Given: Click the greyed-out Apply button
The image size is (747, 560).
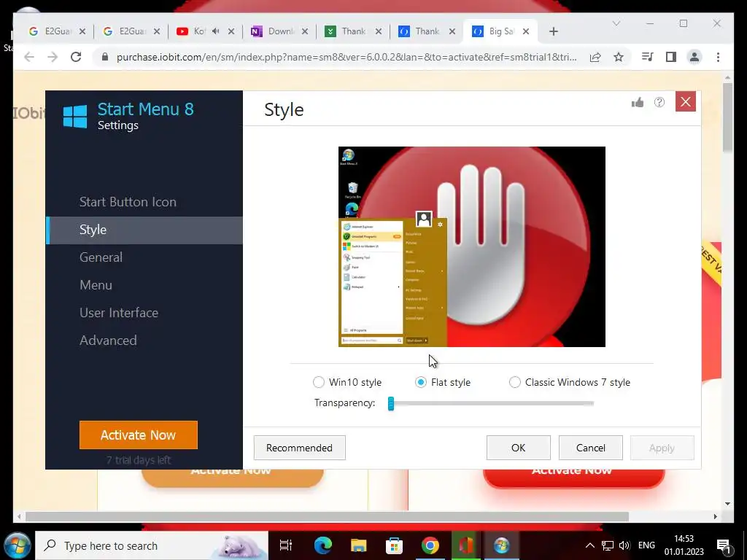Looking at the screenshot, I should pyautogui.click(x=662, y=448).
